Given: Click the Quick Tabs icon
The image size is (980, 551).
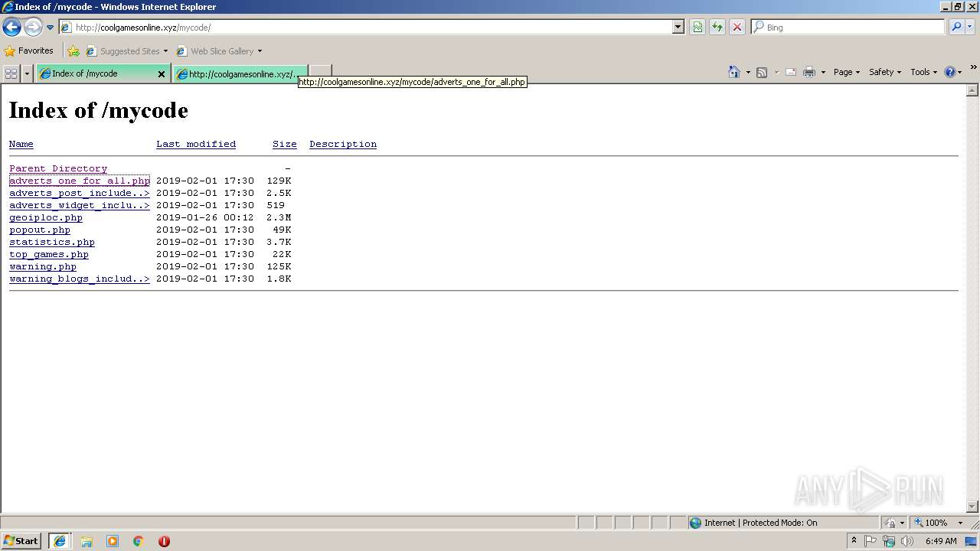Looking at the screenshot, I should 11,73.
